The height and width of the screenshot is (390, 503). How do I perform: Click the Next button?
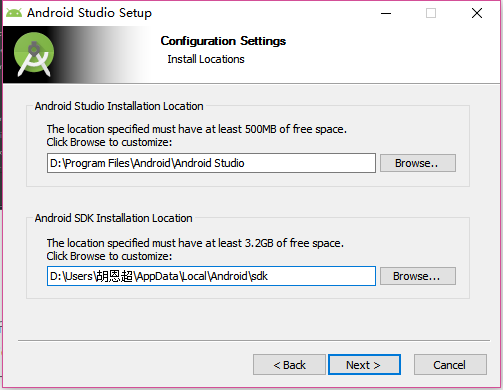click(x=364, y=365)
